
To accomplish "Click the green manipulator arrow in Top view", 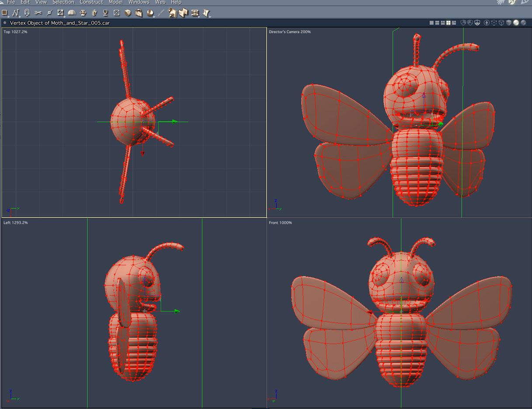I will 174,122.
